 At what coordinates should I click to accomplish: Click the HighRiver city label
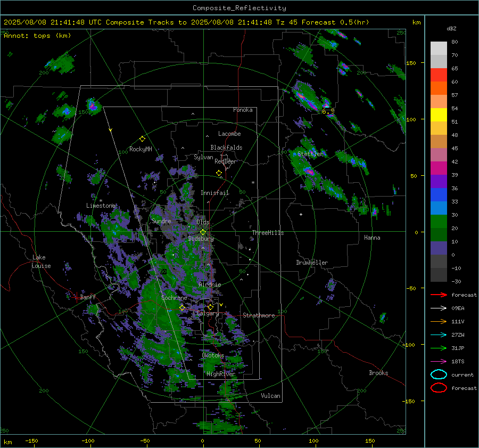pyautogui.click(x=221, y=374)
